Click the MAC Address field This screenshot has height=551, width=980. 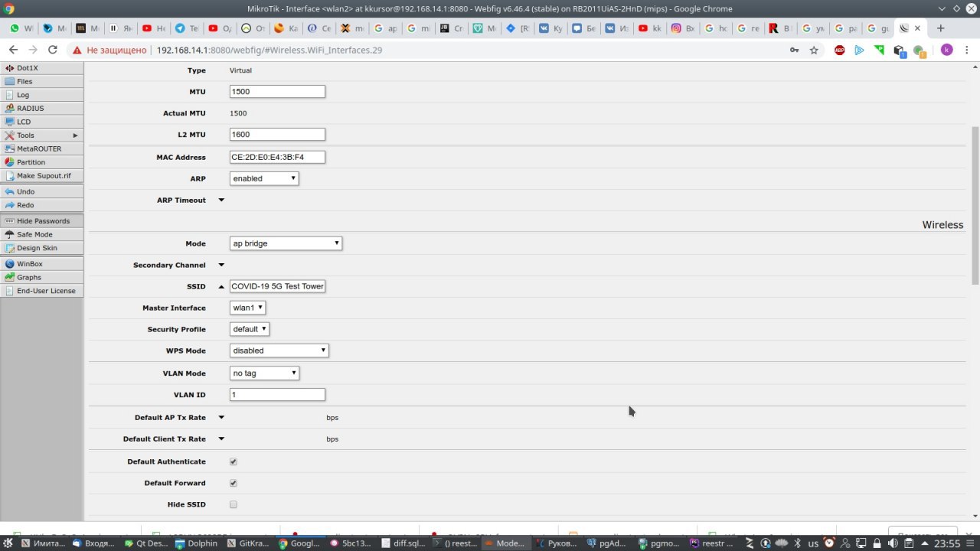coord(277,158)
